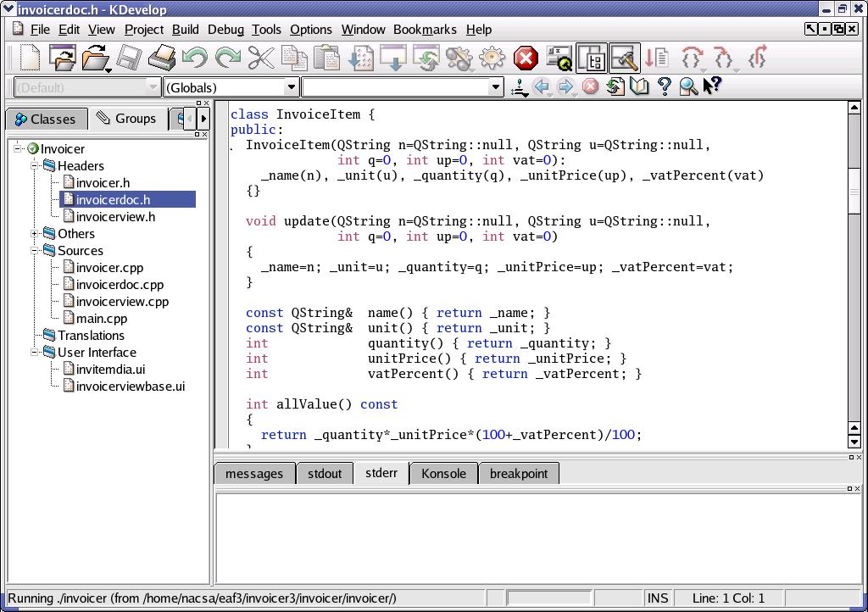Open the (Globals) class dropdown
Image resolution: width=868 pixels, height=612 pixels.
(x=231, y=87)
